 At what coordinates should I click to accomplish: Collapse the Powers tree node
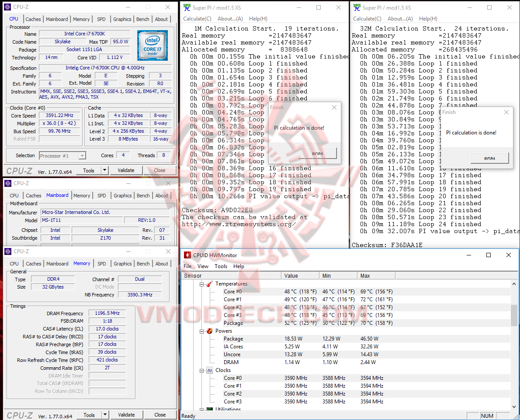pyautogui.click(x=201, y=331)
